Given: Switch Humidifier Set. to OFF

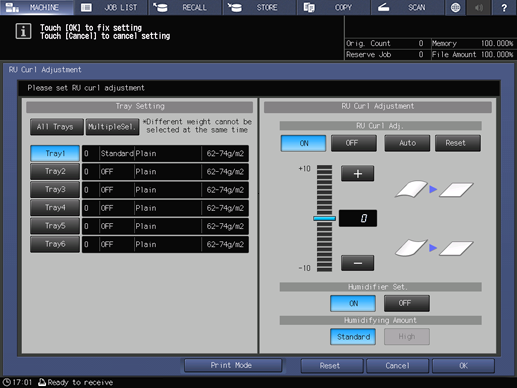Looking at the screenshot, I should click(407, 303).
